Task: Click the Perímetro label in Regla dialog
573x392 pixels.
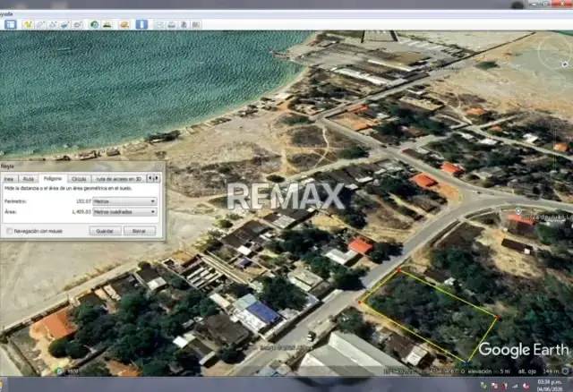Action: pos(15,201)
